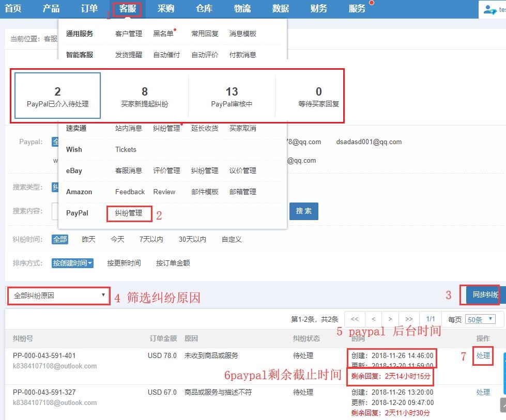Image resolution: width=506 pixels, height=420 pixels.
Task: Open the 财务 navigation menu
Action: tap(319, 8)
